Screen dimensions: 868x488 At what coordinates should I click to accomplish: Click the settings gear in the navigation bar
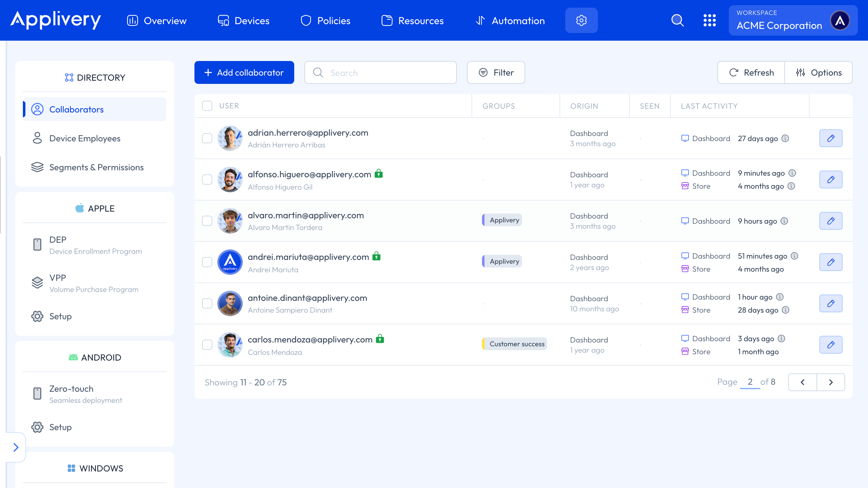tap(581, 20)
